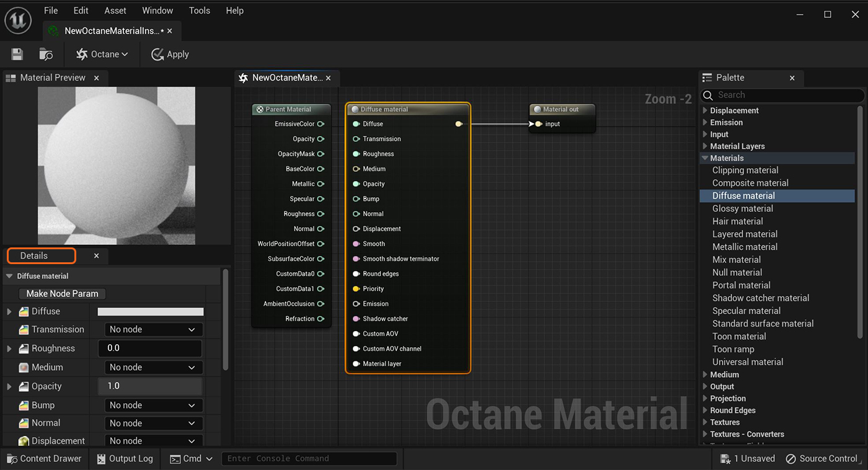
Task: Open the Tools menu
Action: point(200,11)
